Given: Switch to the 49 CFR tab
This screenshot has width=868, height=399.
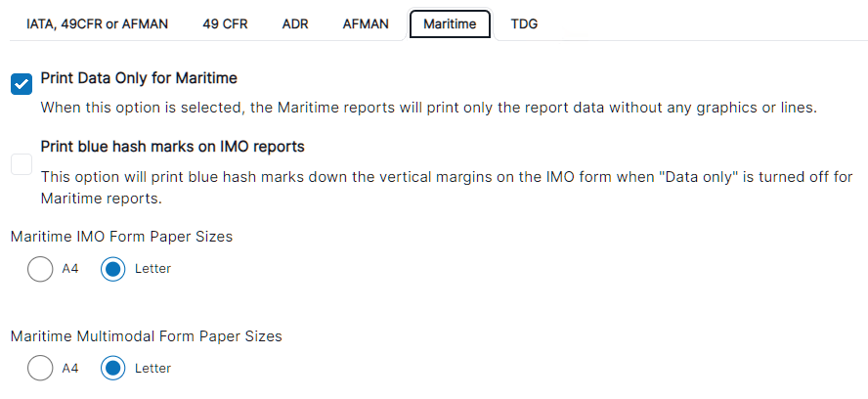Looking at the screenshot, I should point(225,24).
